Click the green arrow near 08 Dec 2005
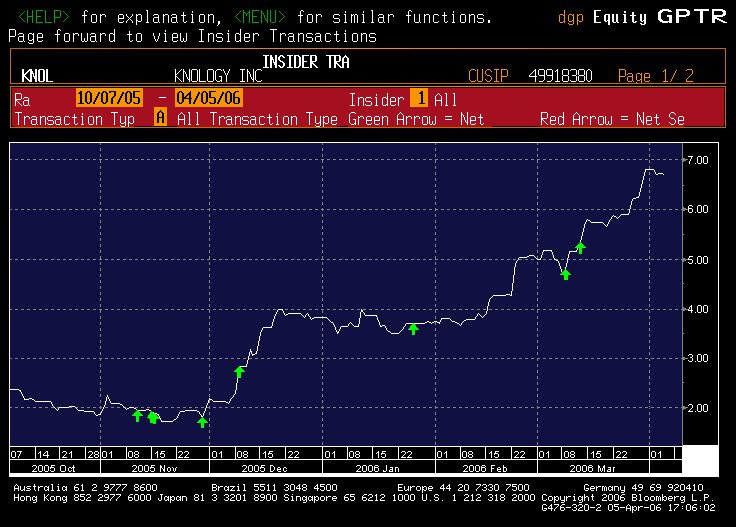Viewport: 736px width, 527px height. pos(239,372)
